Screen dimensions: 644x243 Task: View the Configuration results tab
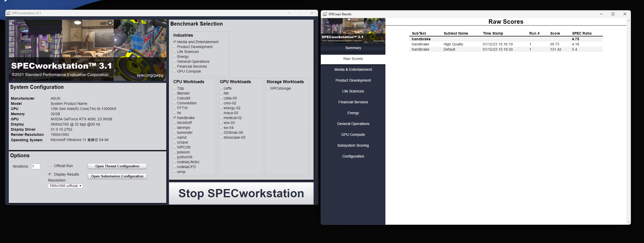[x=353, y=156]
